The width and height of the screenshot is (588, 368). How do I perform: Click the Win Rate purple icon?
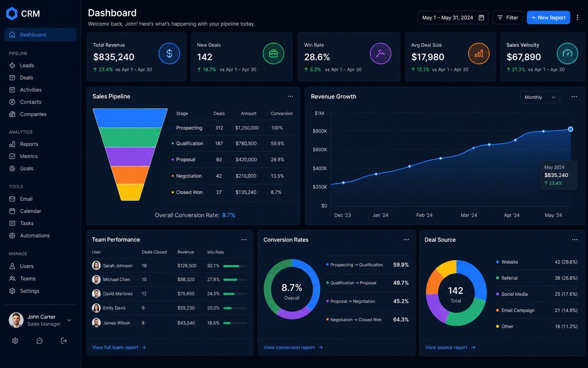[380, 54]
